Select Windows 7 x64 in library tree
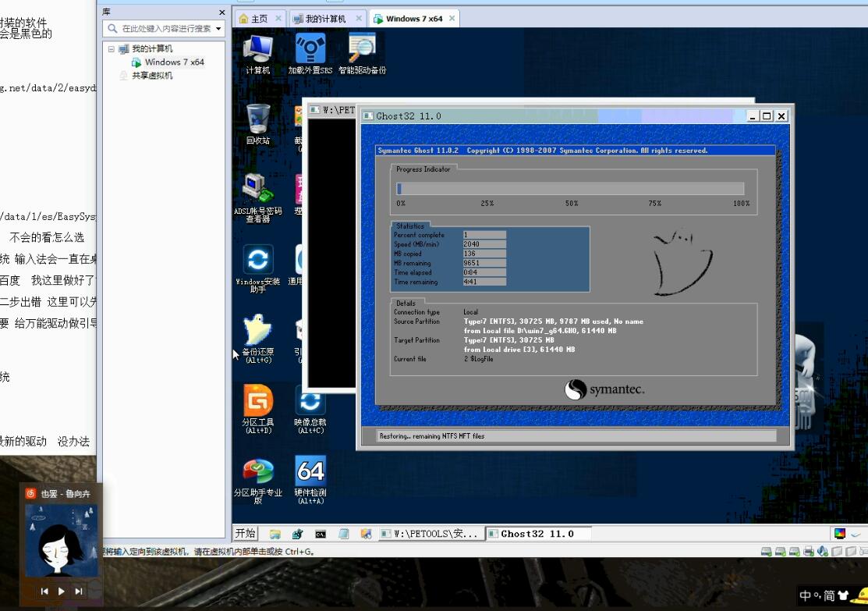The width and height of the screenshot is (868, 611). pos(174,62)
